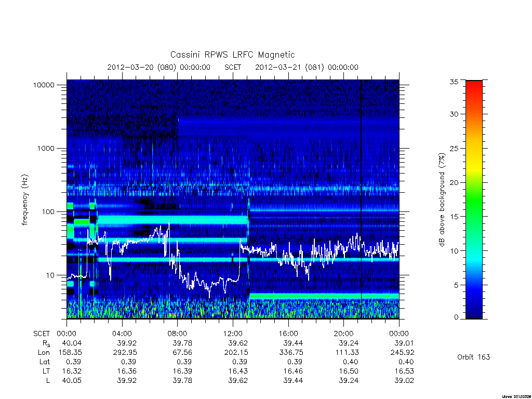Click the 'Lat' row label

[x=45, y=362]
